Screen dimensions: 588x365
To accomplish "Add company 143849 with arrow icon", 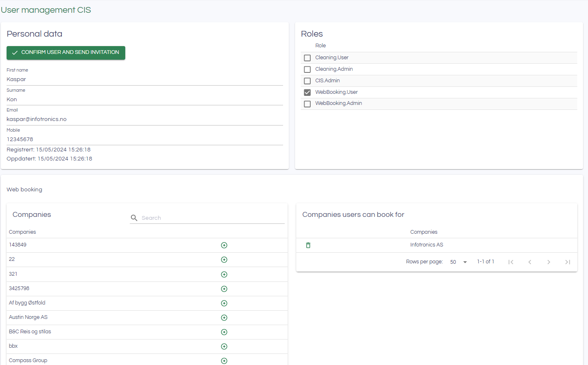I will pyautogui.click(x=224, y=245).
